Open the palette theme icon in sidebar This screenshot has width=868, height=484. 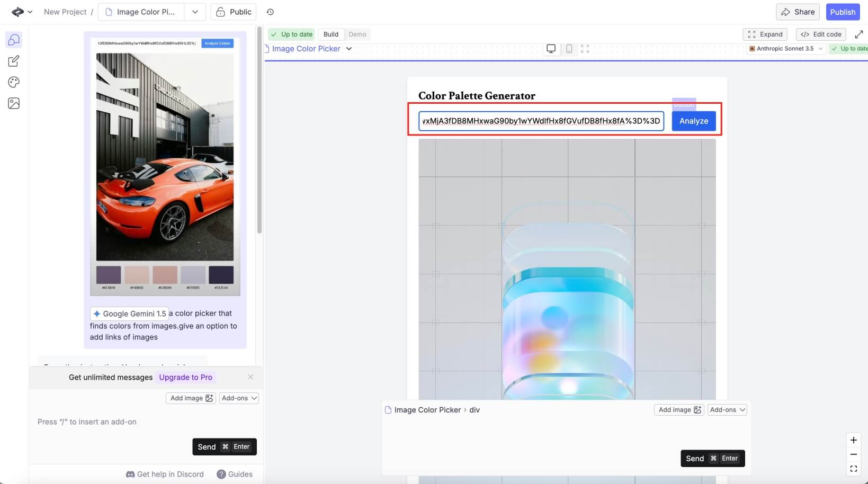(x=14, y=82)
